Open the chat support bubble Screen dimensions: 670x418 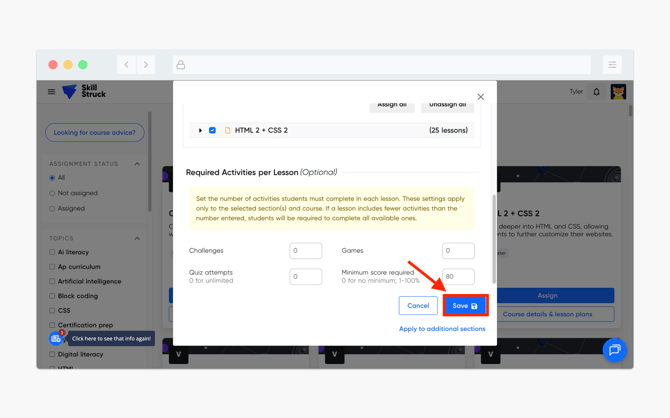(614, 350)
